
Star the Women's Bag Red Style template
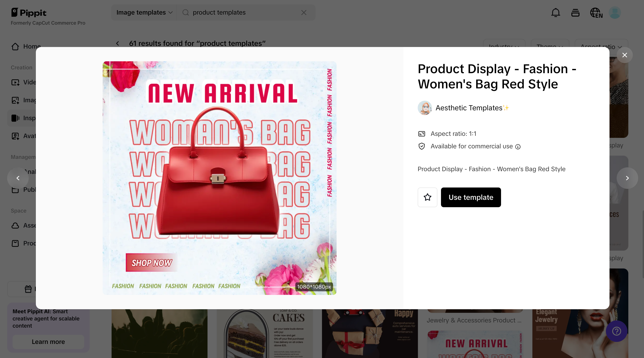pos(428,197)
